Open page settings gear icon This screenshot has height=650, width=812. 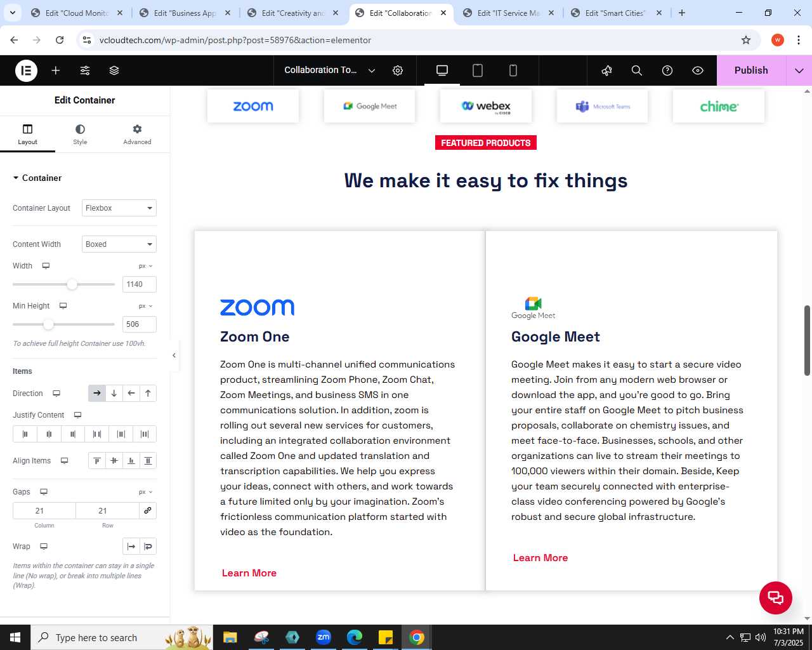398,70
